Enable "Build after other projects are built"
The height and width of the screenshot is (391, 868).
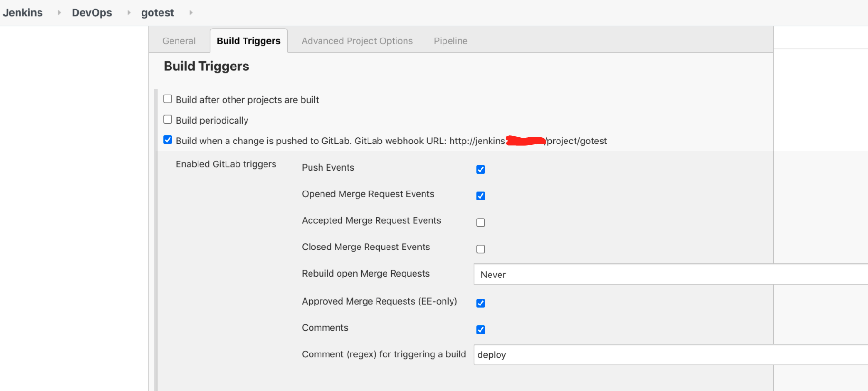coord(168,99)
